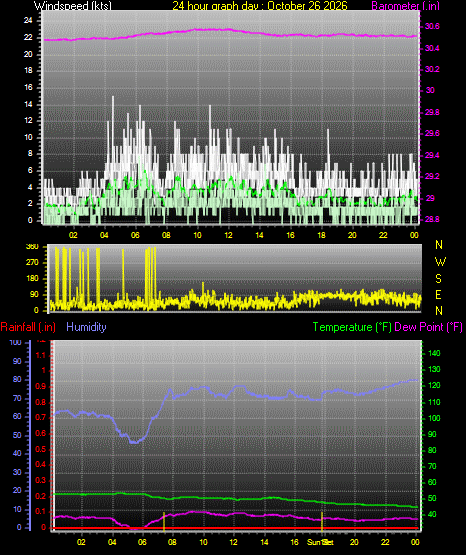Click the 29.2 barometer axis value
The width and height of the screenshot is (466, 555).
click(432, 176)
